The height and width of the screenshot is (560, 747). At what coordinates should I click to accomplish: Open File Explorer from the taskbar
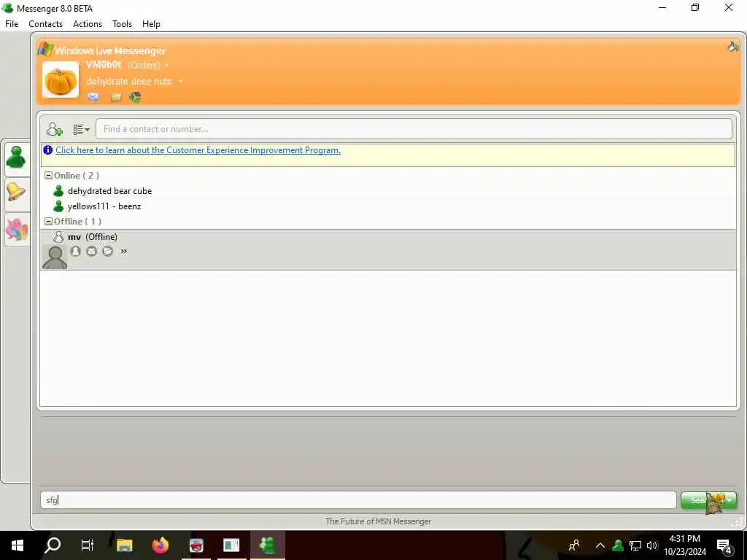(124, 545)
